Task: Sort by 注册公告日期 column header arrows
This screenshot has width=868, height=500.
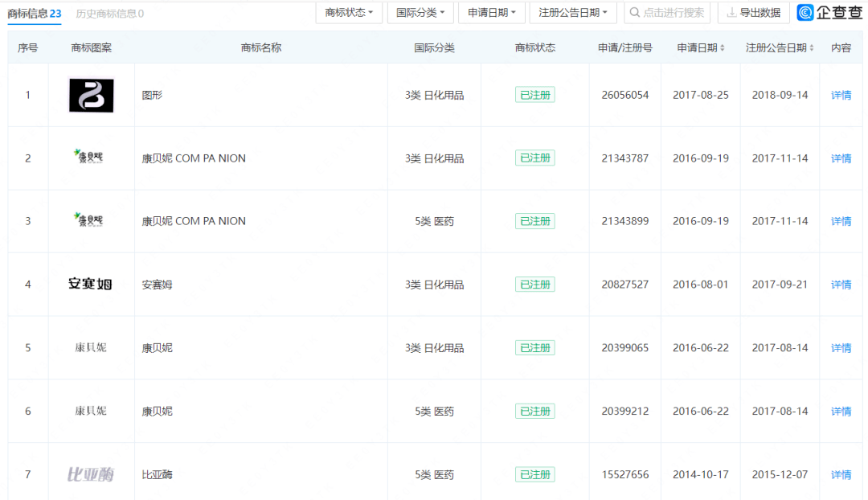Action: [811, 48]
